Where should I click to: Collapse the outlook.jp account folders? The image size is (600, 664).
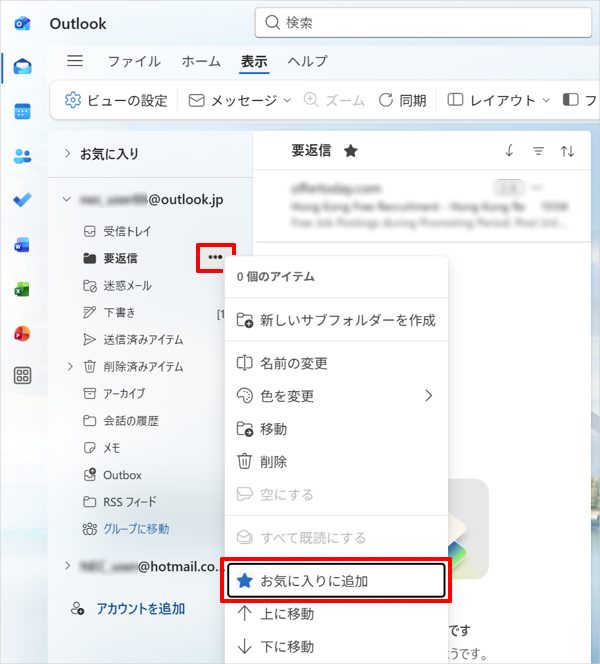click(66, 199)
